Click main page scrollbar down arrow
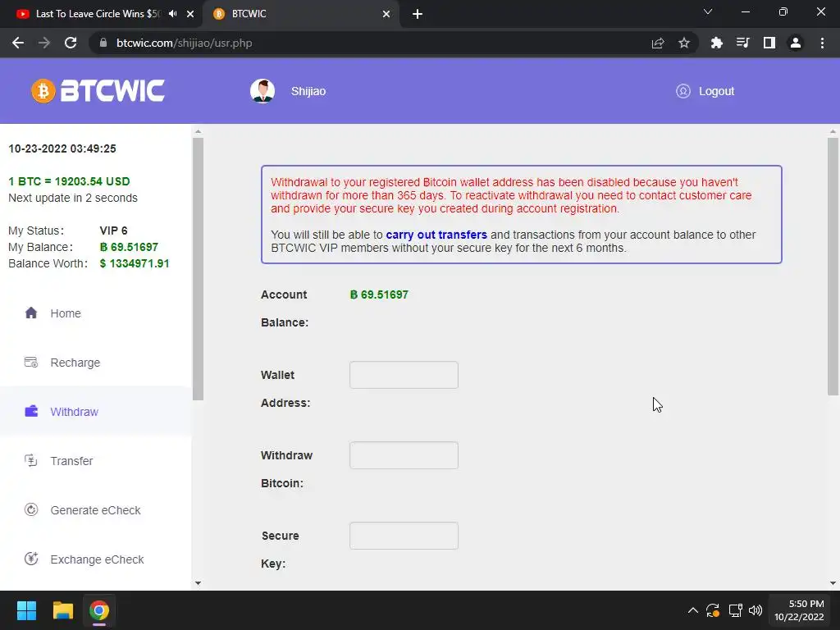This screenshot has width=840, height=630. click(x=833, y=583)
